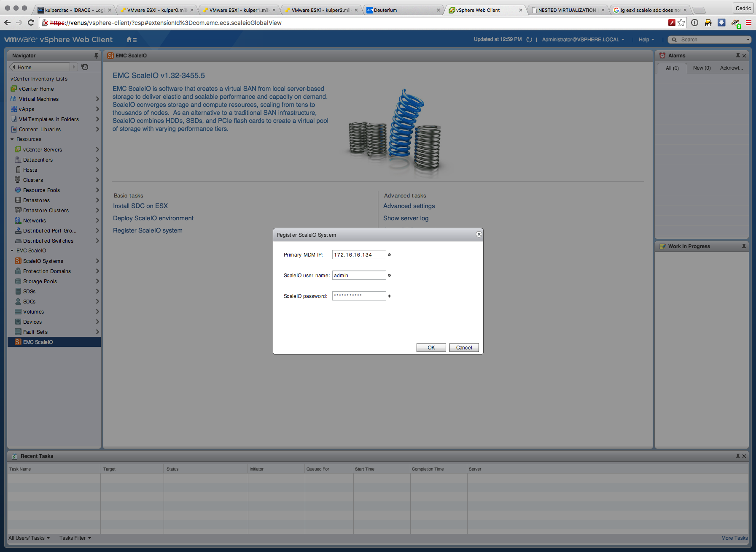This screenshot has width=756, height=552.
Task: Open the More Tasks link
Action: click(x=734, y=538)
